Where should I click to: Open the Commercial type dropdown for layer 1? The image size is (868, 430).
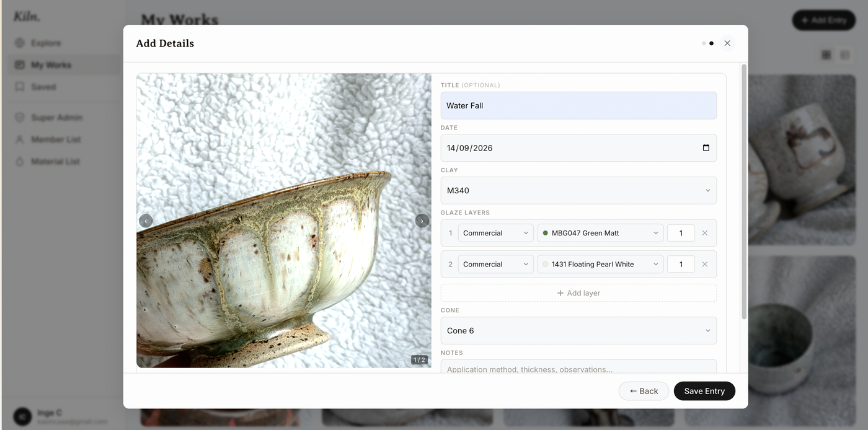[x=495, y=233]
